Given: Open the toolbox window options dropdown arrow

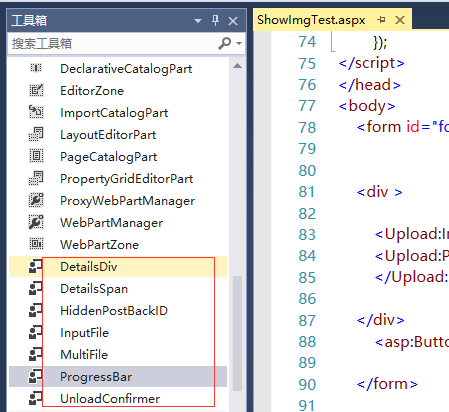Looking at the screenshot, I should tap(198, 21).
